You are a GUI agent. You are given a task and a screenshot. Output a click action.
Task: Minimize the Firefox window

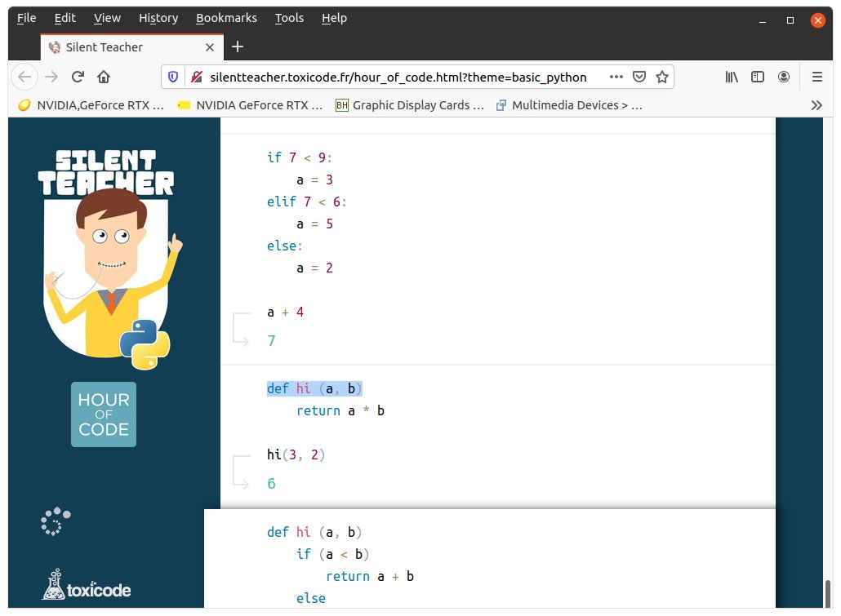point(762,20)
